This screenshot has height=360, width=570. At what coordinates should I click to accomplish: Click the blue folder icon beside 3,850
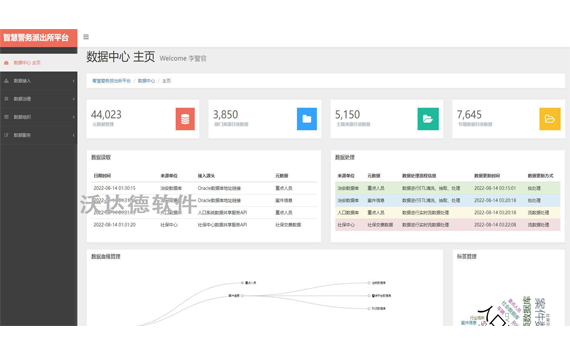click(x=307, y=119)
